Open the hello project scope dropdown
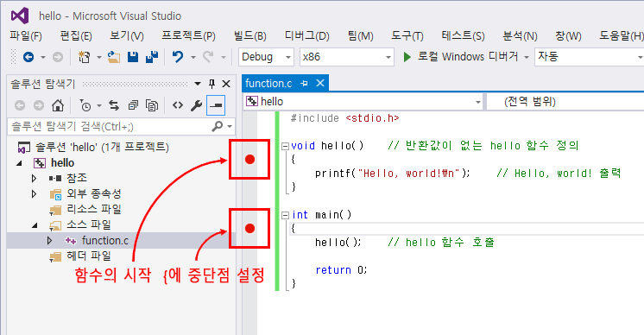Screen dimensions: 644x335 tap(363, 101)
